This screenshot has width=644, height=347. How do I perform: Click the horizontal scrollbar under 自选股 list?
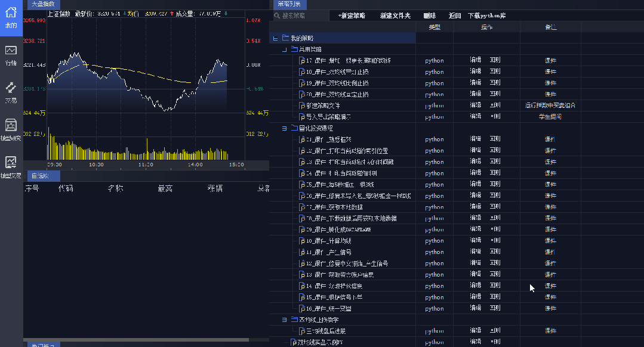pos(136,340)
